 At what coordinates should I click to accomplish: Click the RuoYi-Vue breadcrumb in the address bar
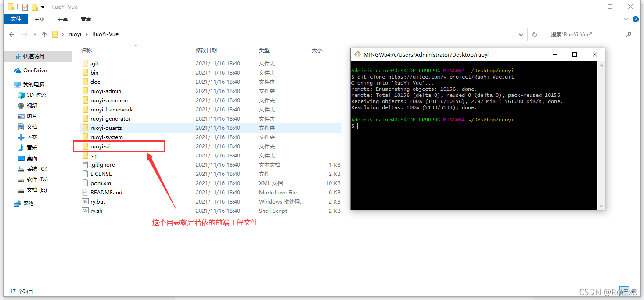tap(105, 34)
